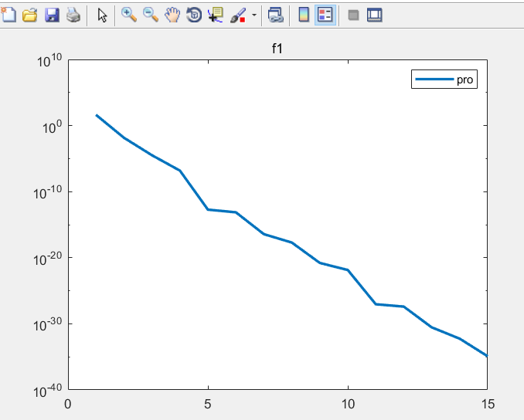Screen dimensions: 524x420
Task: Select the blue line sample in legend
Action: 434,79
